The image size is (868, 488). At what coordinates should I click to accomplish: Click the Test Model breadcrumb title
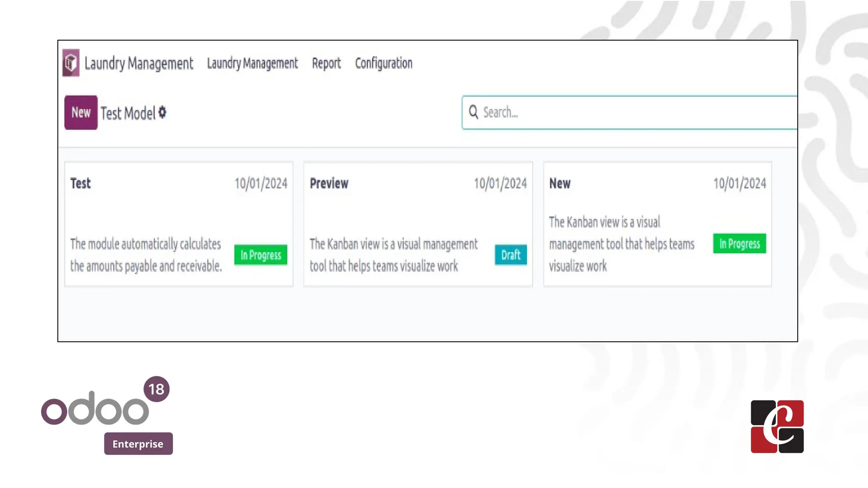[x=128, y=113]
